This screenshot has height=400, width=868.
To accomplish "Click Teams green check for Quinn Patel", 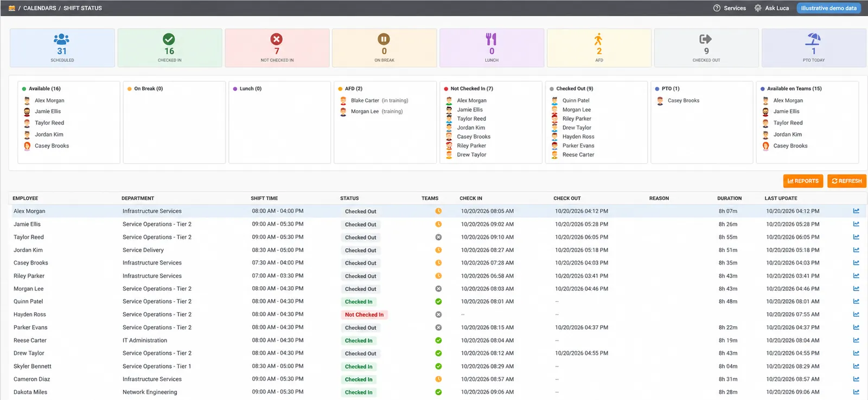I will [x=438, y=301].
